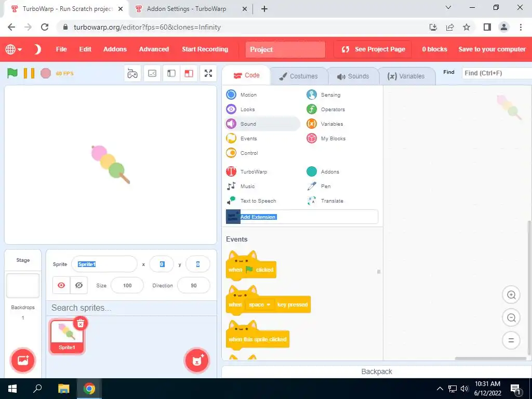Select the Music extension category
Image resolution: width=532 pixels, height=399 pixels.
[x=241, y=187]
